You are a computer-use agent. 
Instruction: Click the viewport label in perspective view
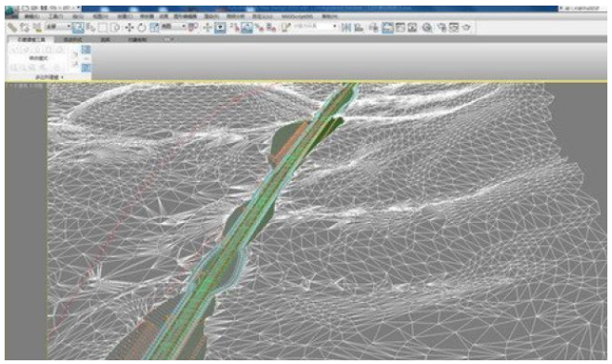click(x=26, y=85)
